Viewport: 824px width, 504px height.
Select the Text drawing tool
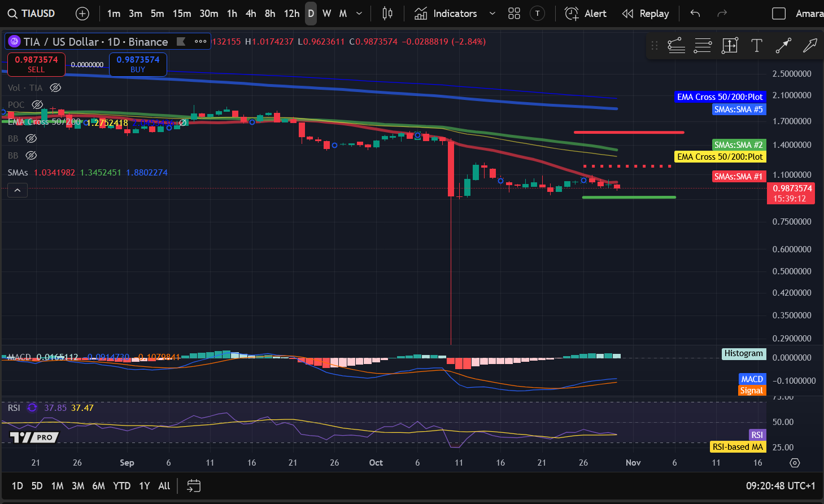tap(756, 46)
